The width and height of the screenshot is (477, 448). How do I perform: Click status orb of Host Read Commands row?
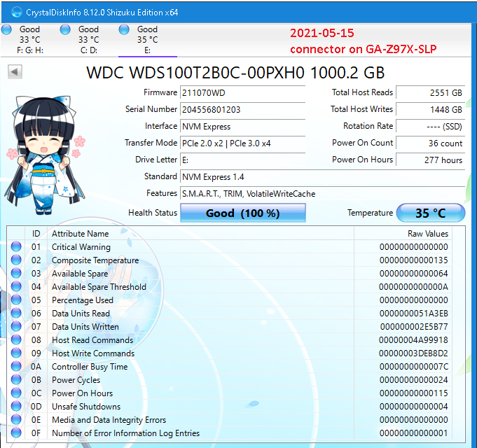(16, 339)
